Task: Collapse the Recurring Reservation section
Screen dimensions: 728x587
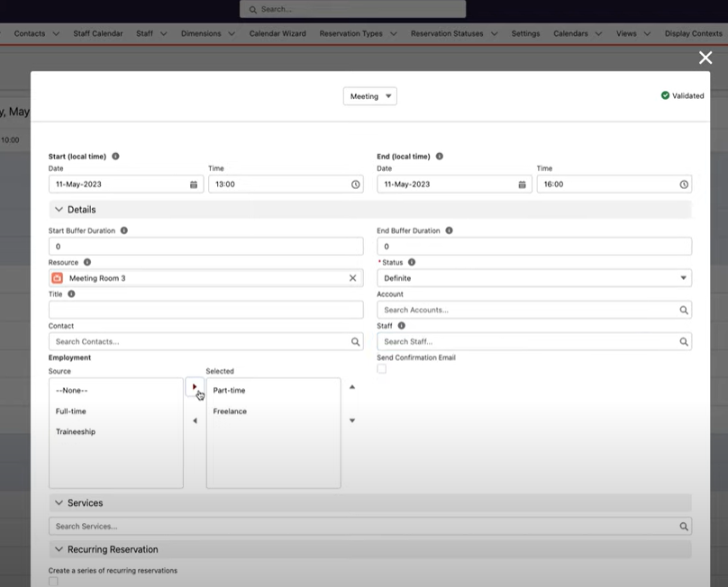Action: tap(59, 549)
